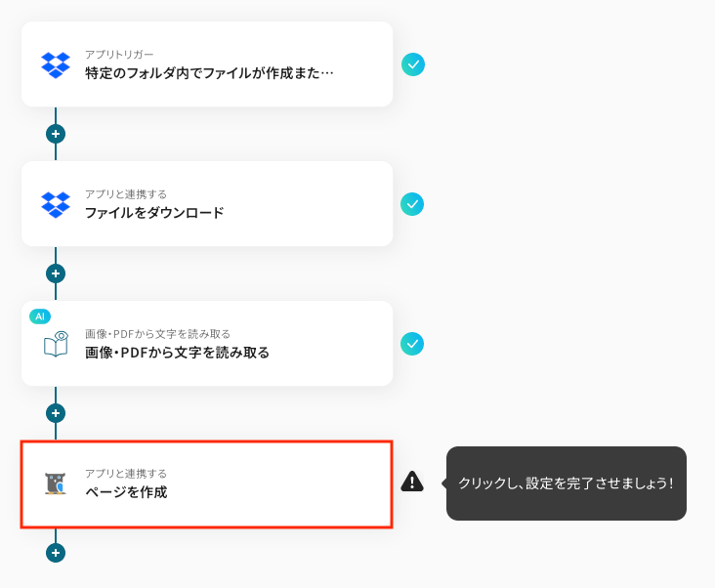Click the クリックし、設定を完了させましょう tooltip
The image size is (715, 588).
(x=566, y=483)
